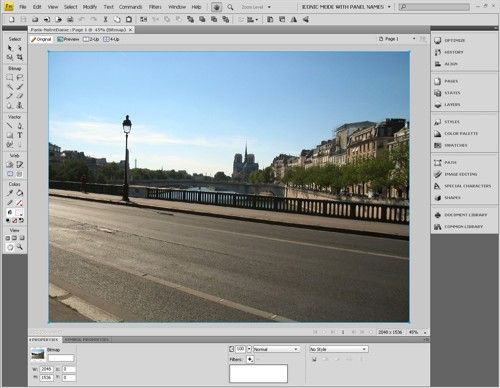Activate the Magic Wand tool
Viewport: 500px width, 388px height.
click(x=10, y=87)
